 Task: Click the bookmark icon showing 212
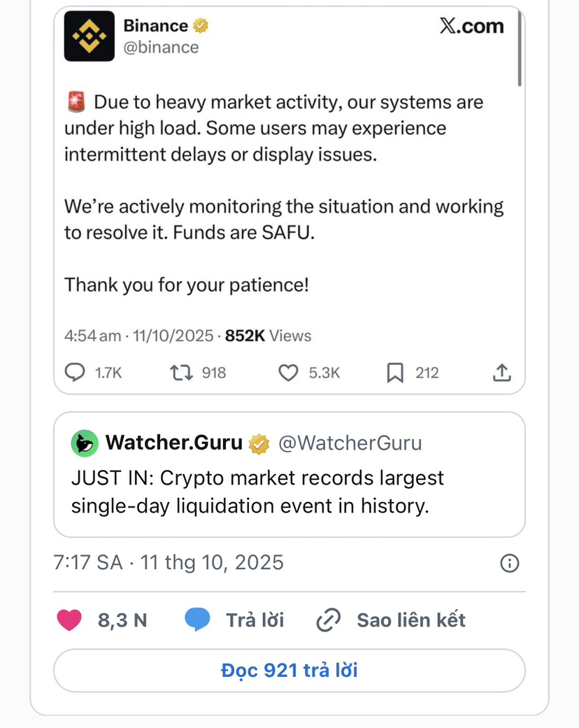click(395, 373)
